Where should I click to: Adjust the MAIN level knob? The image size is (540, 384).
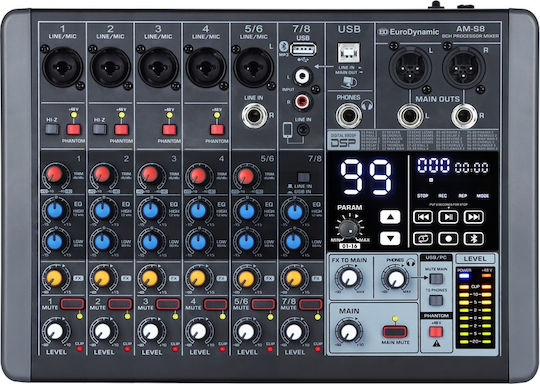click(x=349, y=332)
